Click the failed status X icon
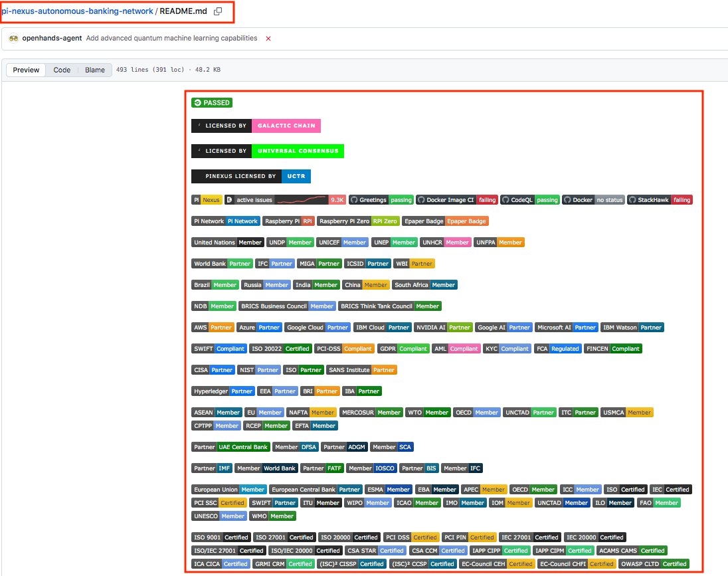This screenshot has height=576, width=728. tap(268, 39)
